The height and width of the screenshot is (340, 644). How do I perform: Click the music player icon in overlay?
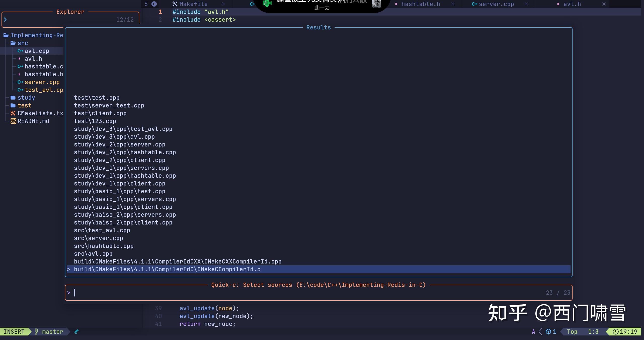pos(267,4)
